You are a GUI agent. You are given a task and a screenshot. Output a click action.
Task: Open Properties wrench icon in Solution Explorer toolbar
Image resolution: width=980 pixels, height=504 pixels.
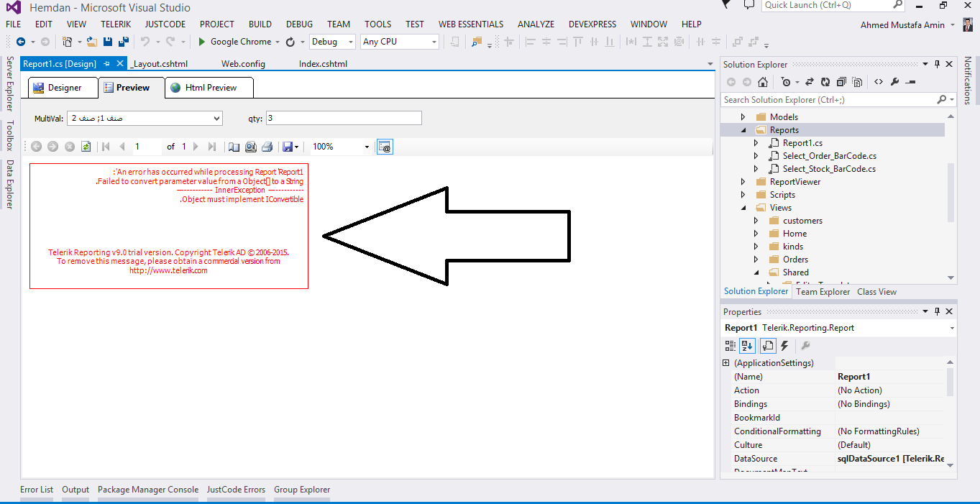click(894, 82)
